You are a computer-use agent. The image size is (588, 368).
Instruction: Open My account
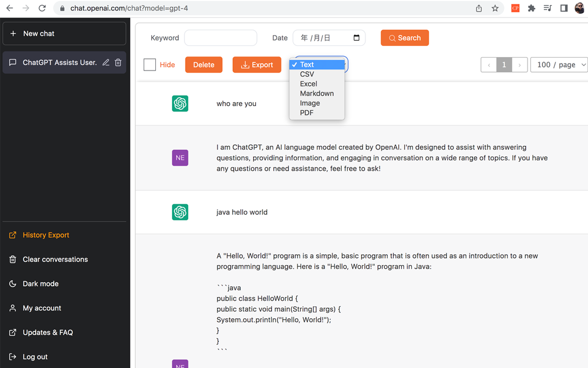pyautogui.click(x=42, y=308)
